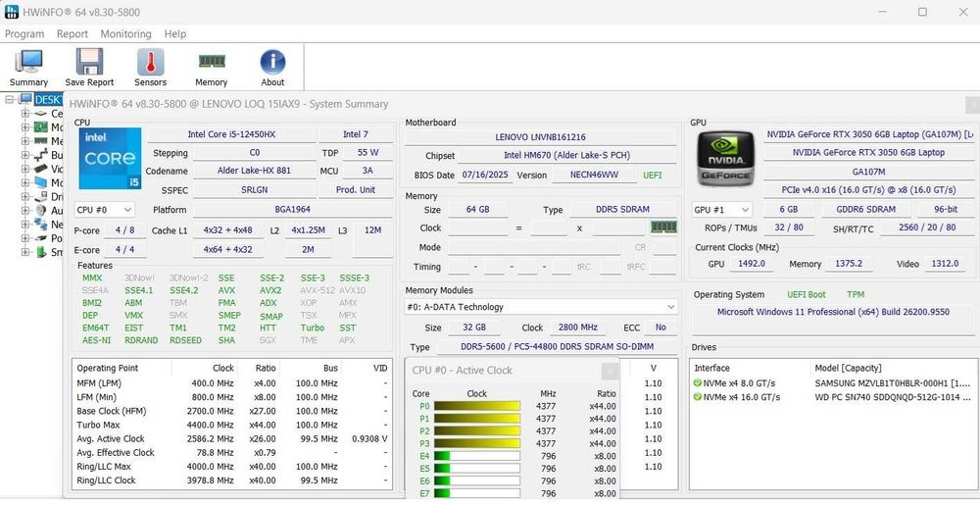Click the P0 core clock bar
This screenshot has height=505, width=980.
(x=477, y=406)
